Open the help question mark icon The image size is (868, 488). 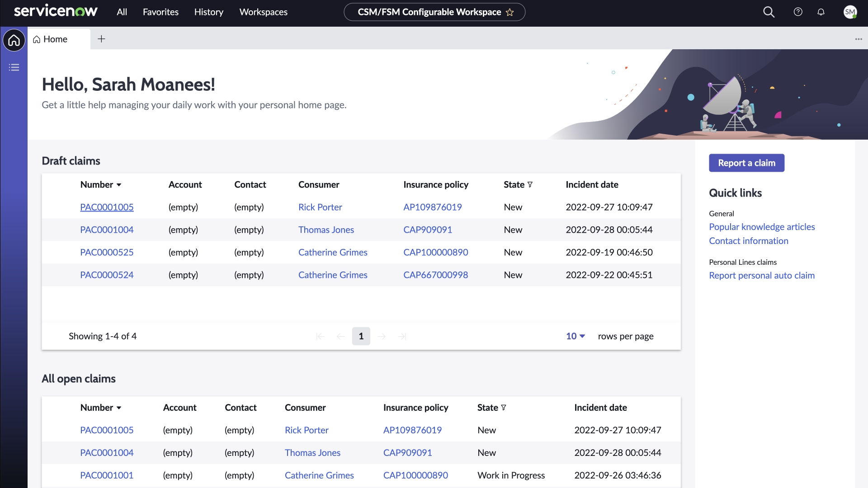(x=798, y=12)
